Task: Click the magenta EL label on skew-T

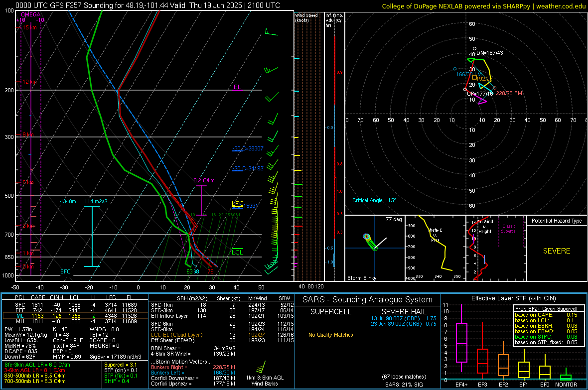Action: click(x=237, y=87)
